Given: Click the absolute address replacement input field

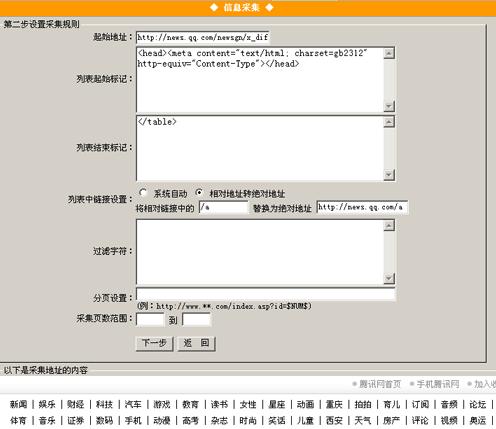Looking at the screenshot, I should point(362,207).
